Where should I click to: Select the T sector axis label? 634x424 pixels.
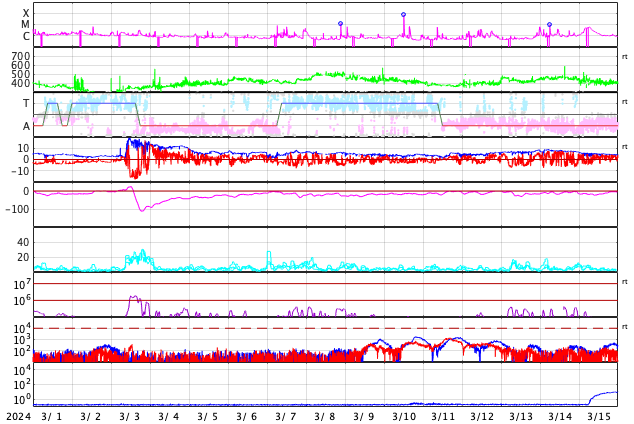pos(26,103)
